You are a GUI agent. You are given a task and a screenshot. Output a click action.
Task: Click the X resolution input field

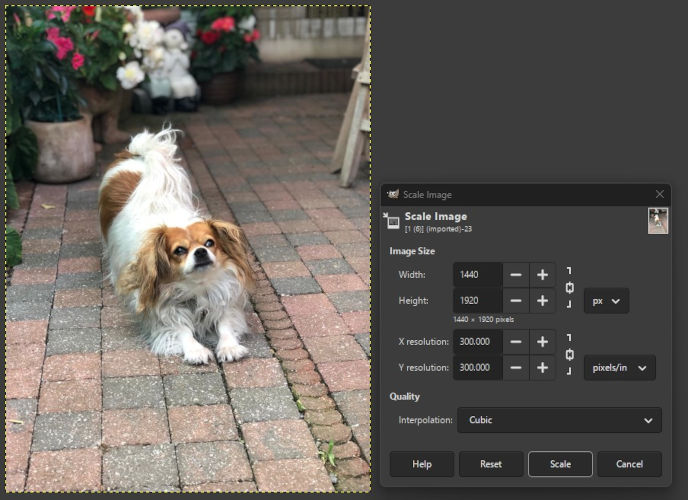pos(478,342)
